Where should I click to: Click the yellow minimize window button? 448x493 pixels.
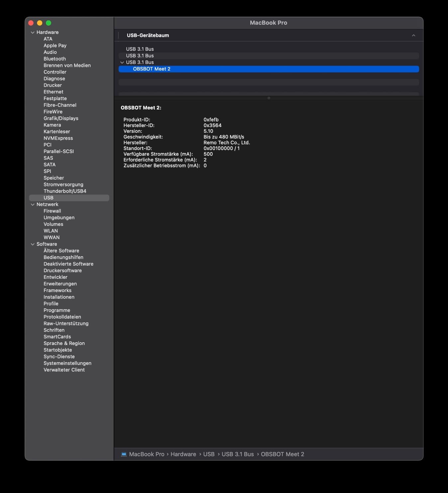[x=40, y=23]
